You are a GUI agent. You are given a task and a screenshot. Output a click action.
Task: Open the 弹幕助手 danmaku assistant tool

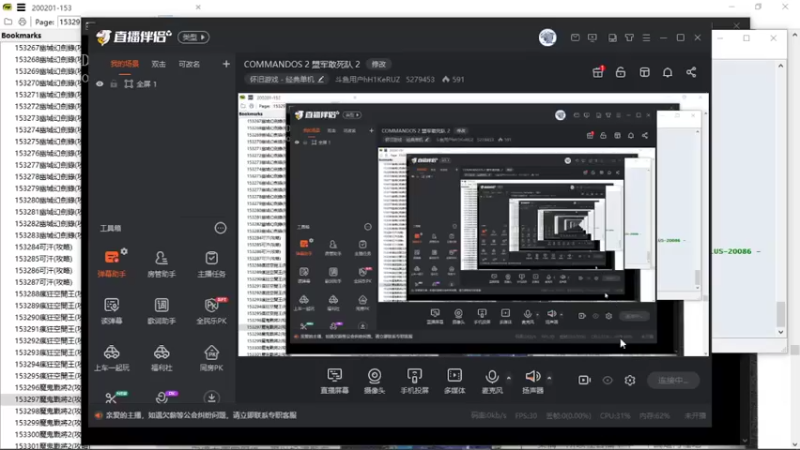(x=112, y=264)
